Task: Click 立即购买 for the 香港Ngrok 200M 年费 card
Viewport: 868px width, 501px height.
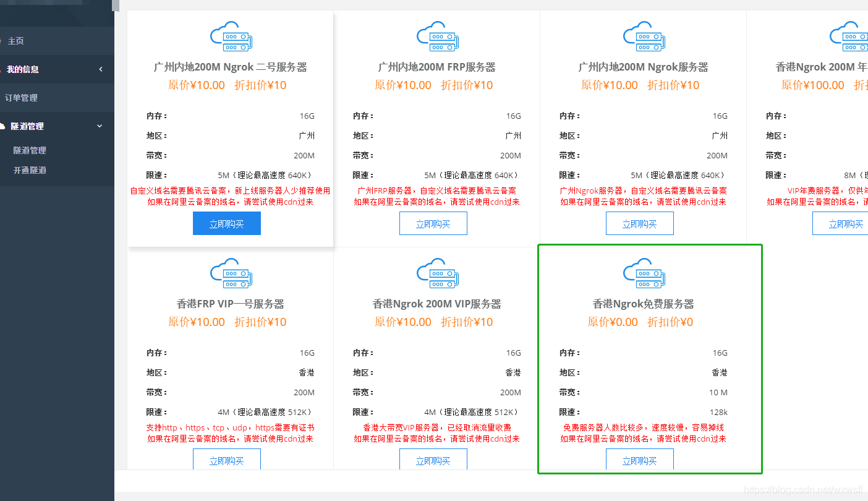Action: (840, 224)
